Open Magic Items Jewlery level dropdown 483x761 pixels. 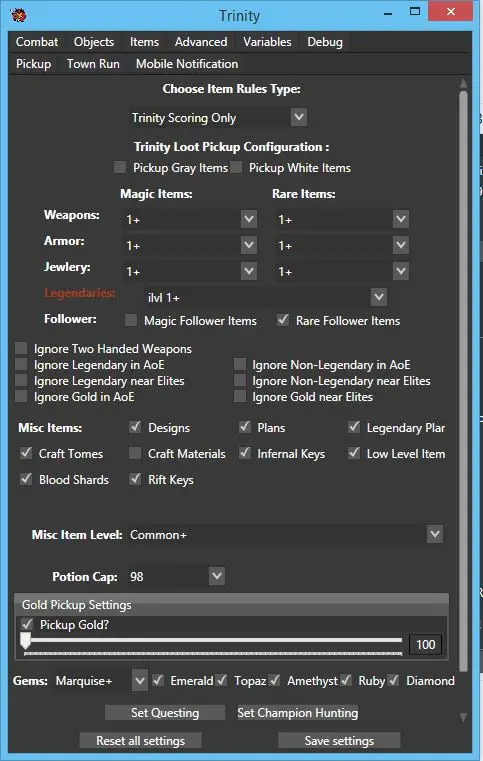click(249, 271)
